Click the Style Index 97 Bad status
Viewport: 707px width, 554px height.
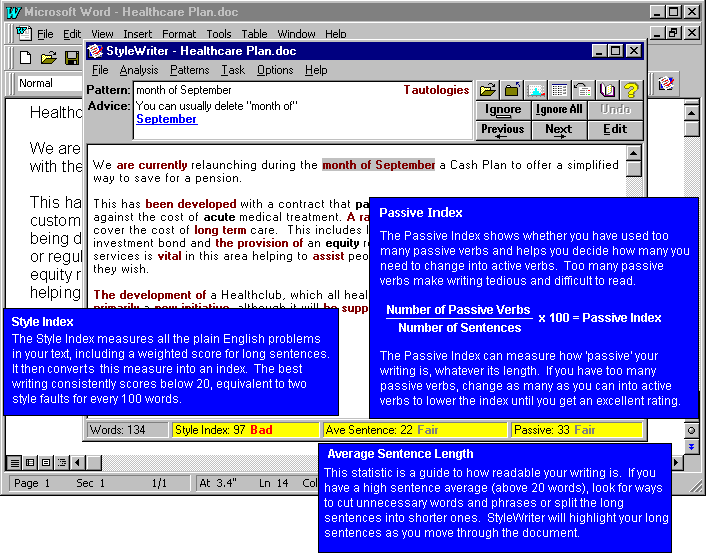tap(245, 430)
